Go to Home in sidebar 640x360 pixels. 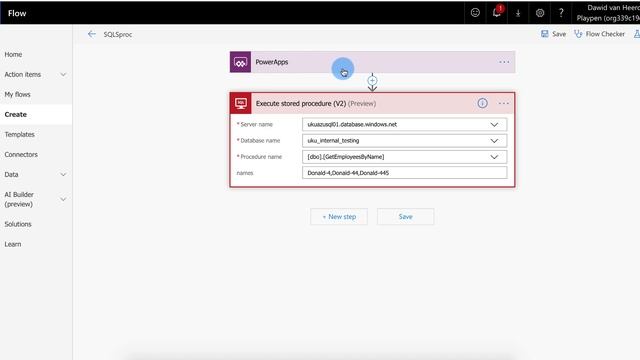(13, 54)
